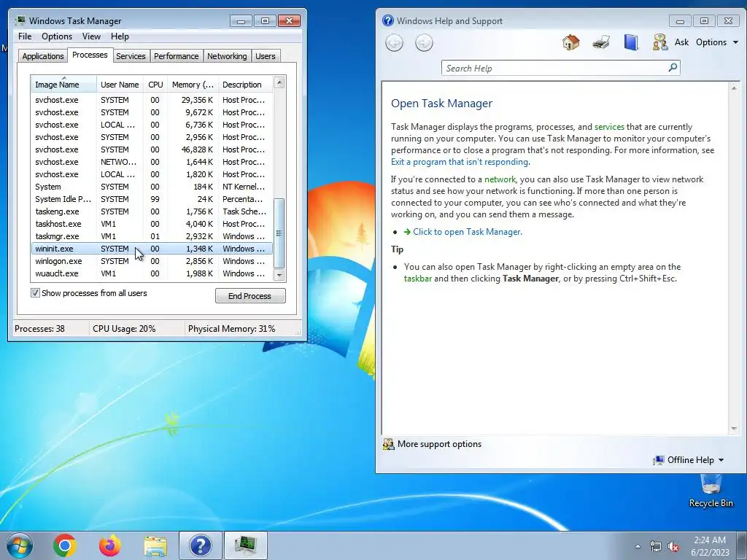Switch to the Performance tab

(176, 56)
